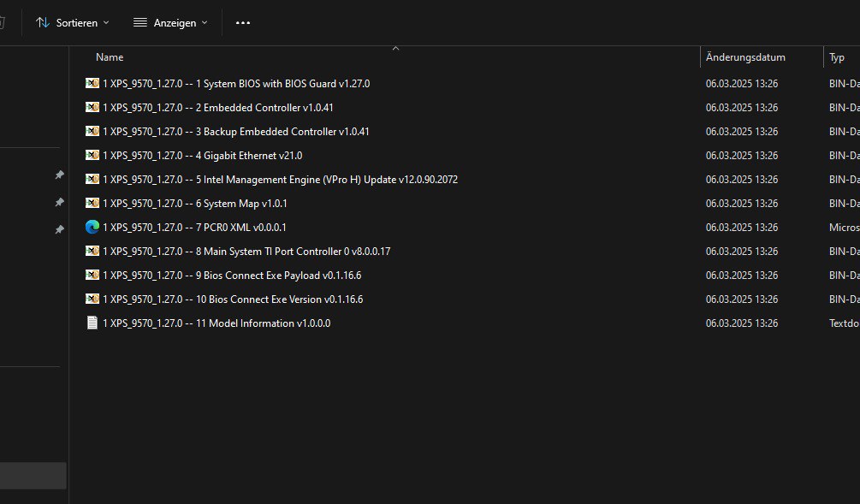Screen dimensions: 860x504
Task: Click the Bios Connect Exe Version file icon
Action: click(92, 299)
